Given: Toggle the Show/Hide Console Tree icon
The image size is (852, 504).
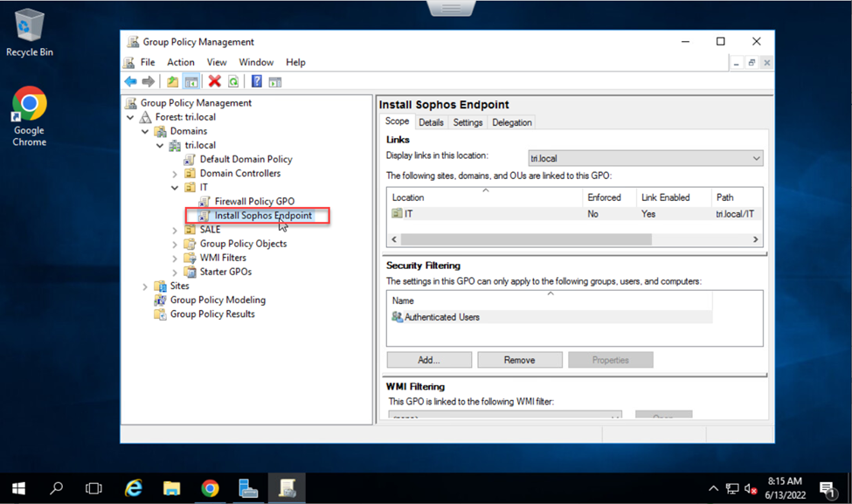Looking at the screenshot, I should (x=191, y=81).
